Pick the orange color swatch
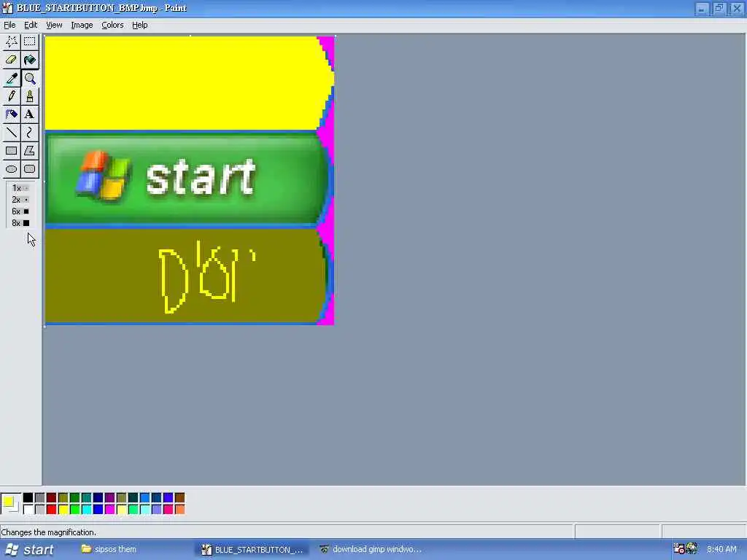This screenshot has width=747, height=560. [x=179, y=510]
